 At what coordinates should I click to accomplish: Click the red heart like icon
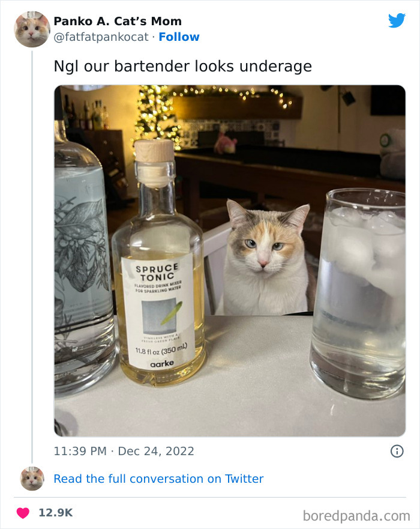22,511
